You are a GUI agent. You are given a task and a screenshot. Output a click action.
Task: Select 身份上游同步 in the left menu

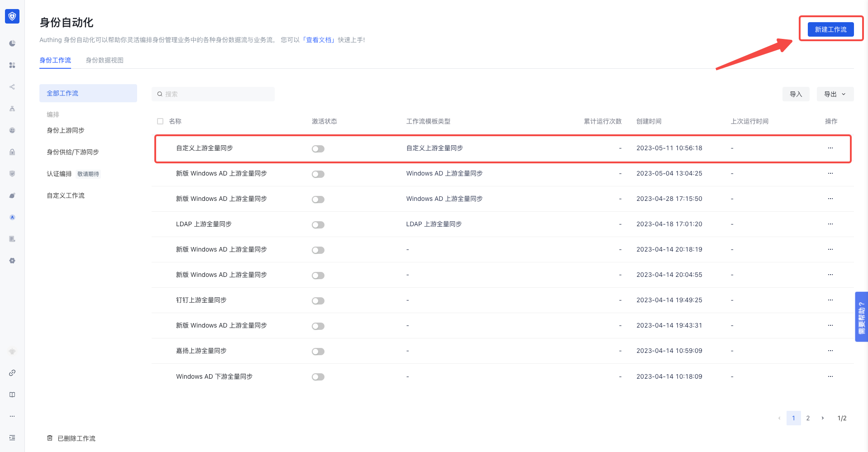[x=66, y=130]
